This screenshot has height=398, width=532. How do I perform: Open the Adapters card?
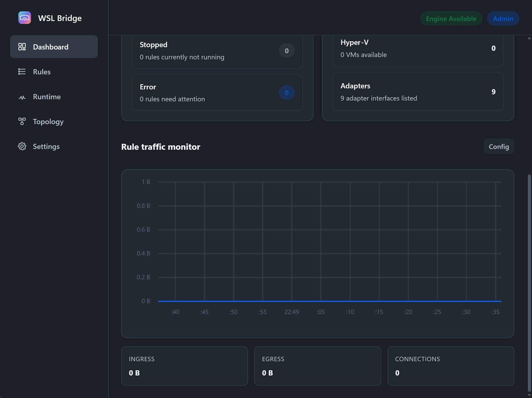pyautogui.click(x=418, y=91)
